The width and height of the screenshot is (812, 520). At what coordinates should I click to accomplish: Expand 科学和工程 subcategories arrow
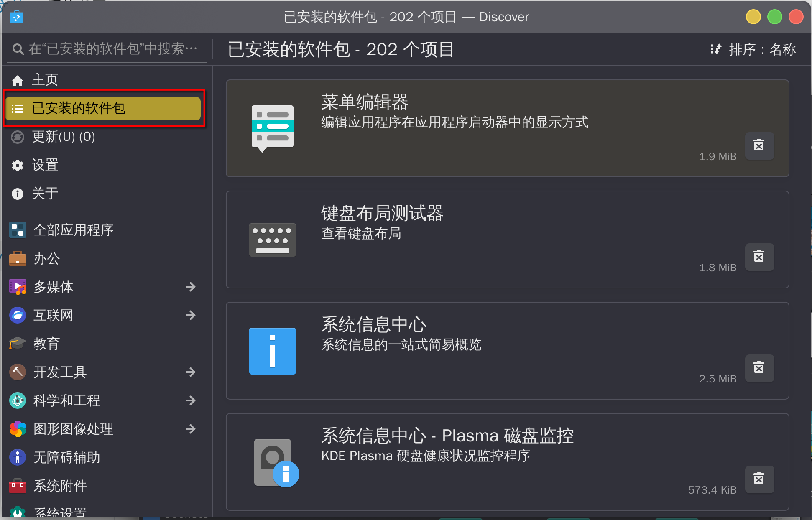click(191, 400)
